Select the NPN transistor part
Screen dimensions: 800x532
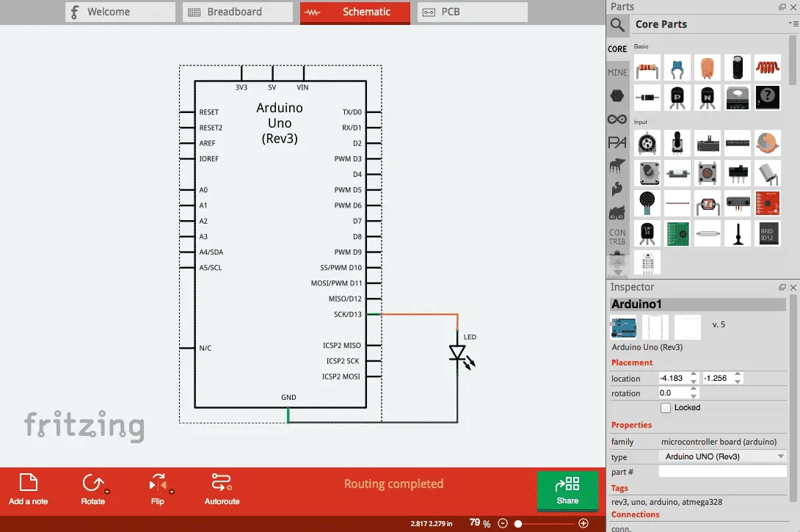(707, 98)
